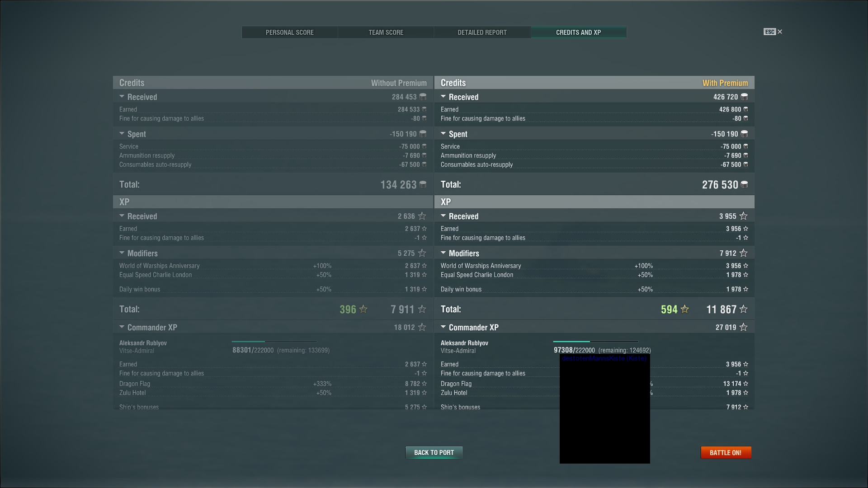Click the destotenMannsKiste link text
The height and width of the screenshot is (488, 868).
(x=604, y=358)
